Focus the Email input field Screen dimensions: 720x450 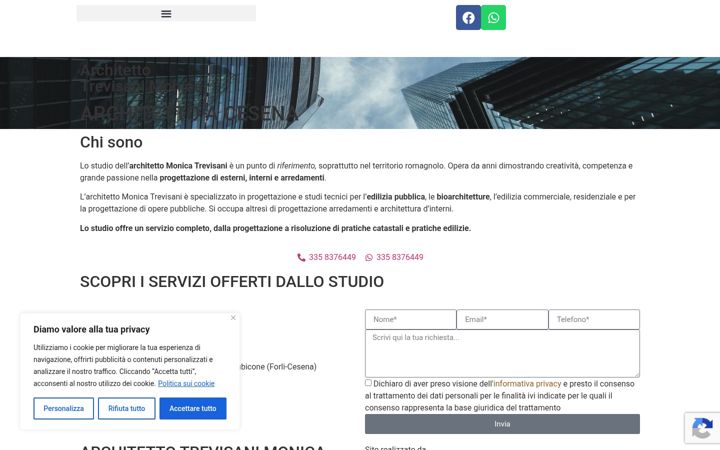[x=502, y=319]
